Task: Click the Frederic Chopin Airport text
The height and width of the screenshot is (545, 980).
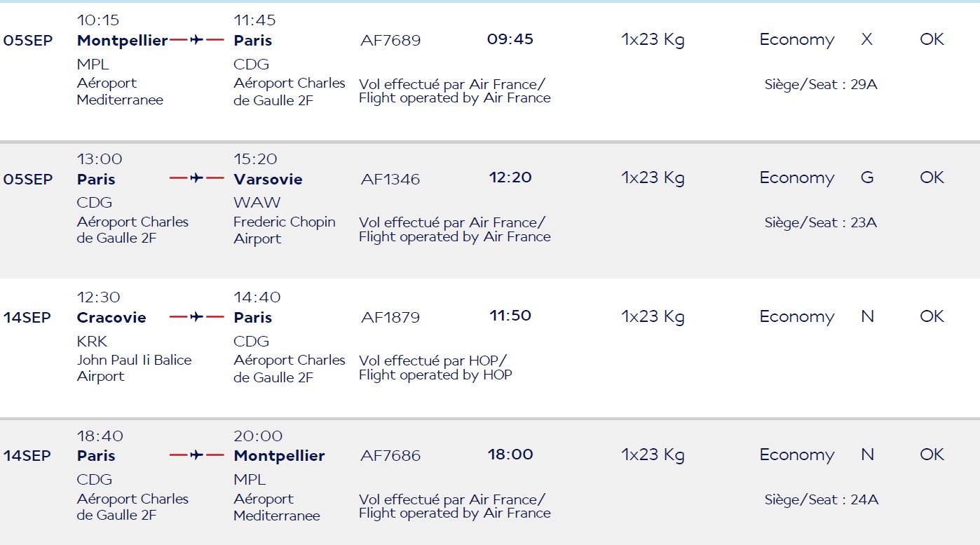Action: click(x=285, y=230)
